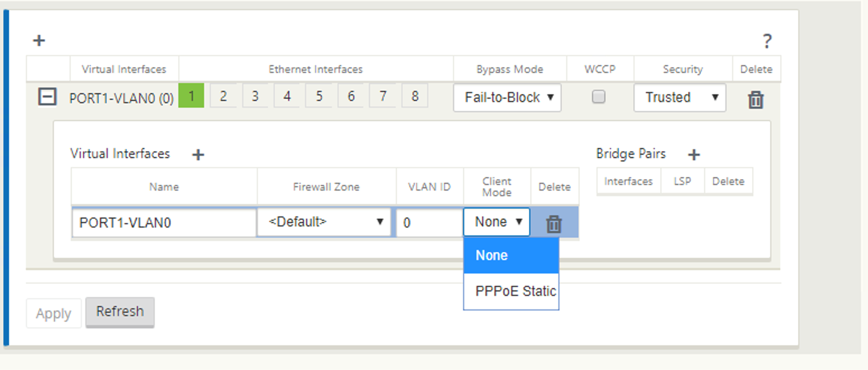Toggle Ethernet interface 8
This screenshot has height=370, width=868.
click(415, 96)
